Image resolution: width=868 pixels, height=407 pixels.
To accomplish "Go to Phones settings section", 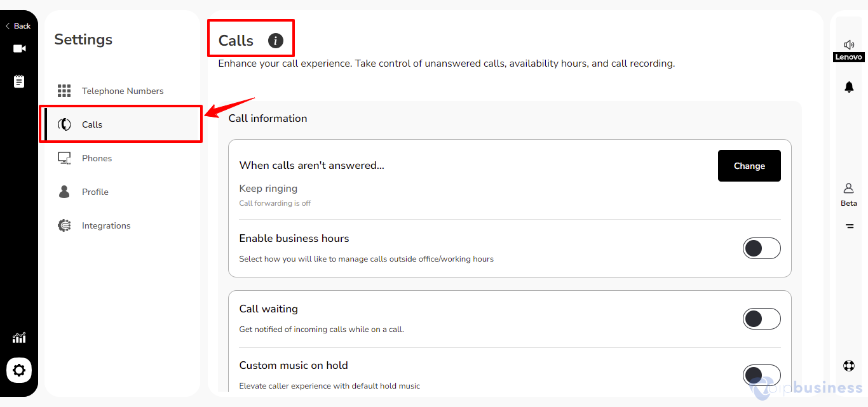I will pos(122,158).
